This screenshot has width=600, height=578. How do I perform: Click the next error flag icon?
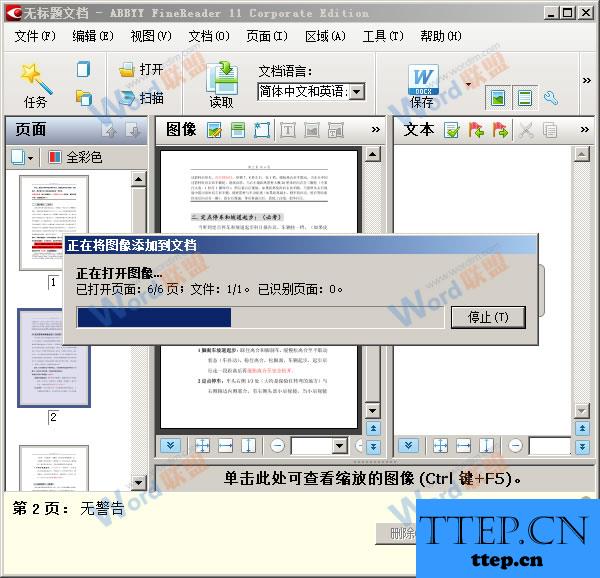(500, 130)
